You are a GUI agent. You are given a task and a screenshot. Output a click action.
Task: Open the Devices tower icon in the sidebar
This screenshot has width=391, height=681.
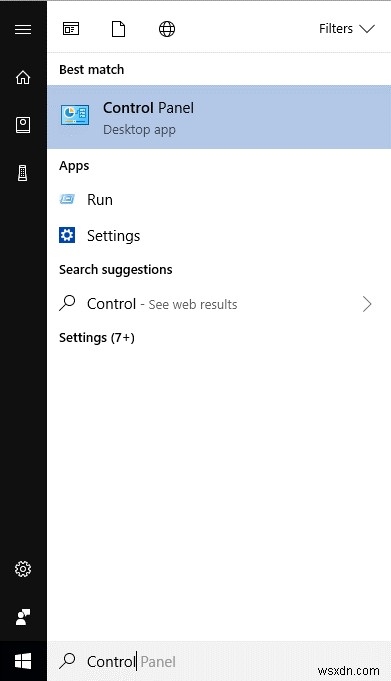(x=23, y=173)
